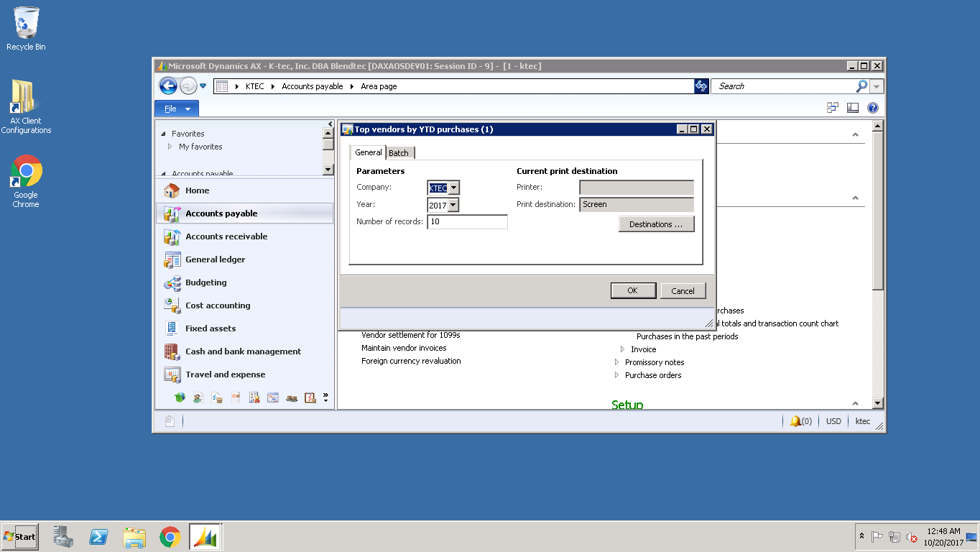
Task: Expand the Promissory notes node
Action: click(x=616, y=362)
